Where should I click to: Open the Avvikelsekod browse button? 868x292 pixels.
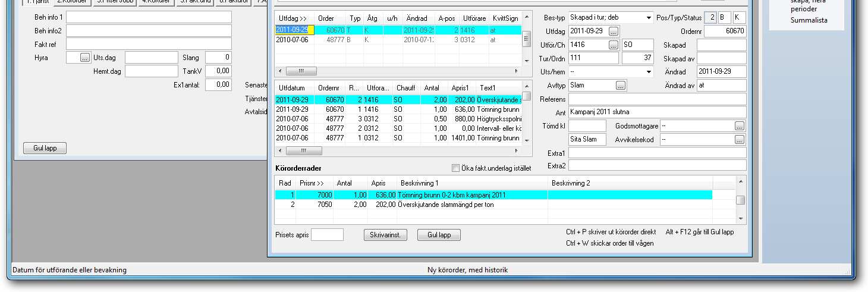[740, 140]
